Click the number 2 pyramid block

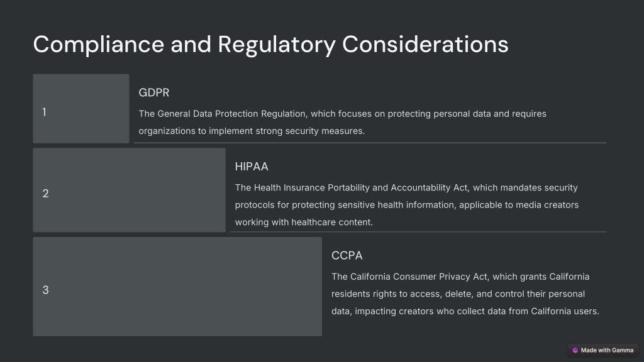coord(129,190)
